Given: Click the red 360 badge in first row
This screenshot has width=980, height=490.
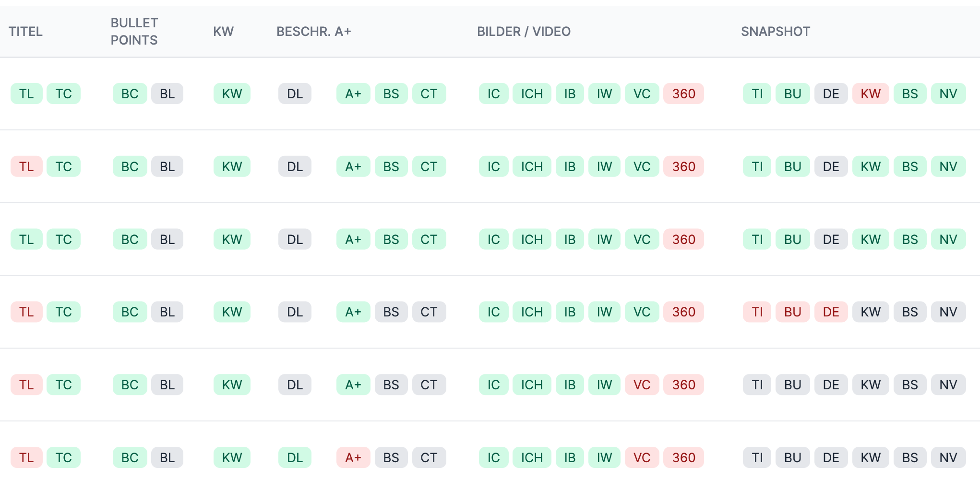Looking at the screenshot, I should pyautogui.click(x=683, y=94).
